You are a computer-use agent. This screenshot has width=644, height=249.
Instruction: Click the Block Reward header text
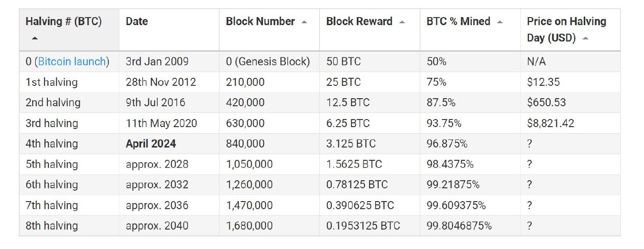tap(359, 22)
